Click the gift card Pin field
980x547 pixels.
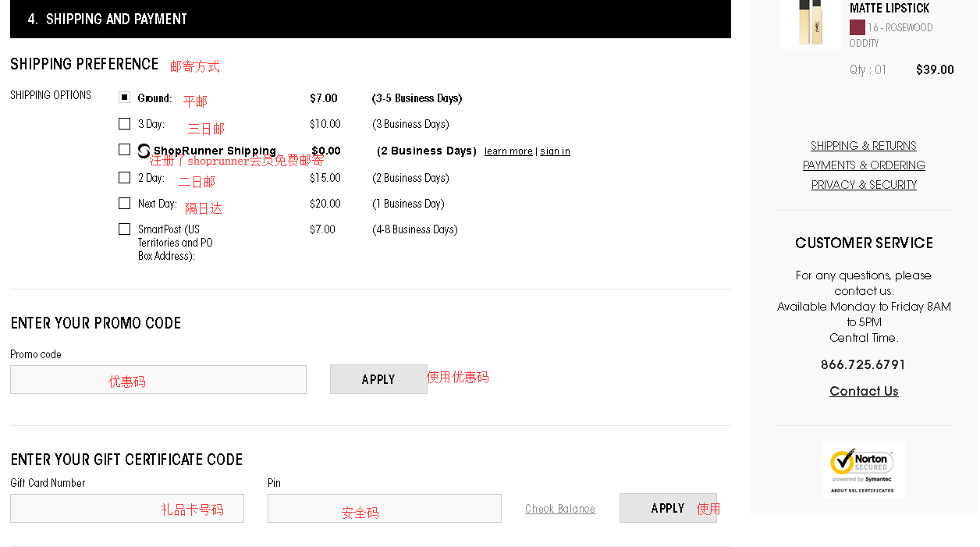[384, 509]
